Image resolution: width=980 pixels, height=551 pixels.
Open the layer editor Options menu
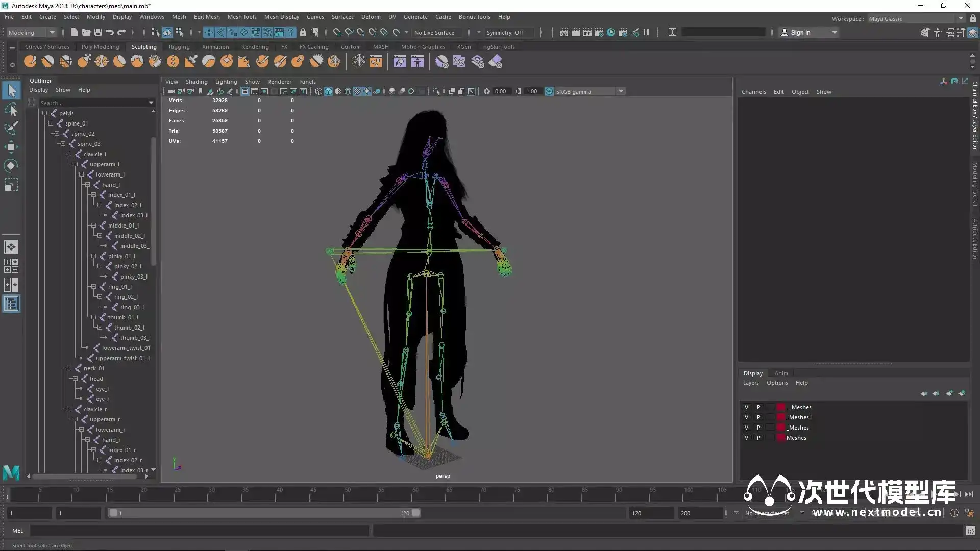point(777,383)
